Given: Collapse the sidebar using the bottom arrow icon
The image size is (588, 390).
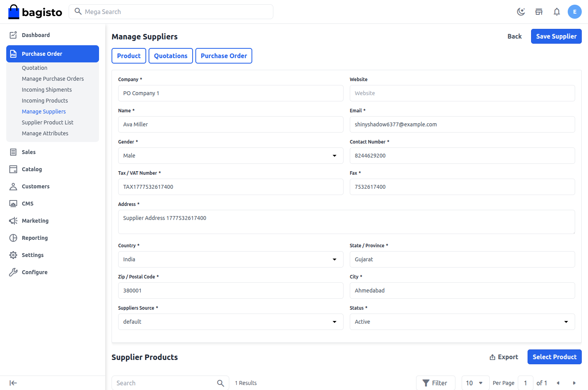Looking at the screenshot, I should 13,383.
